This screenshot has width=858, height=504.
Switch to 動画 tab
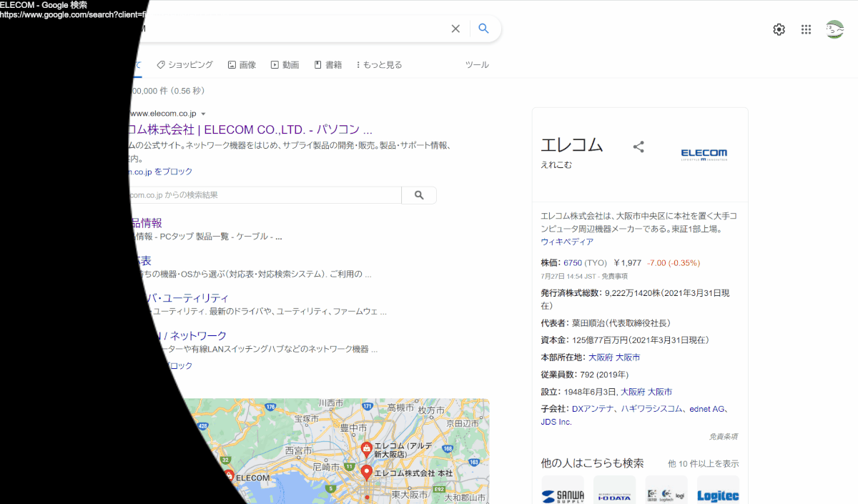pos(285,64)
